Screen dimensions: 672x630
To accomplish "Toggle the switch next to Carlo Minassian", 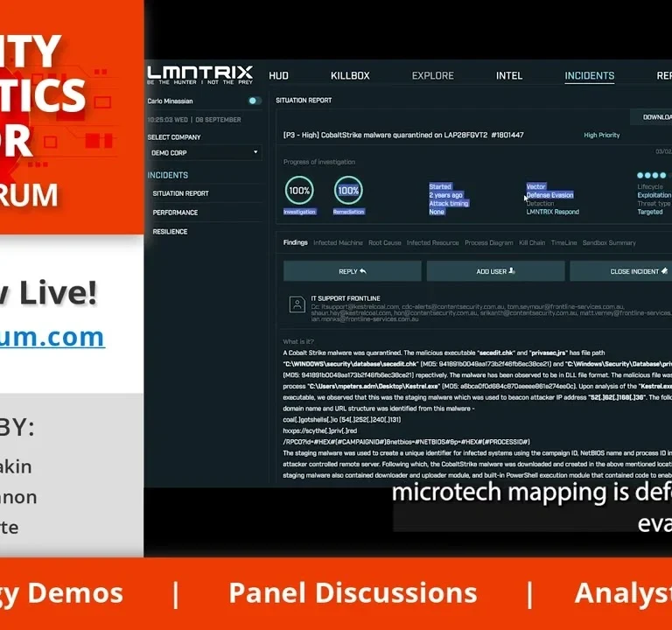I will [x=254, y=101].
